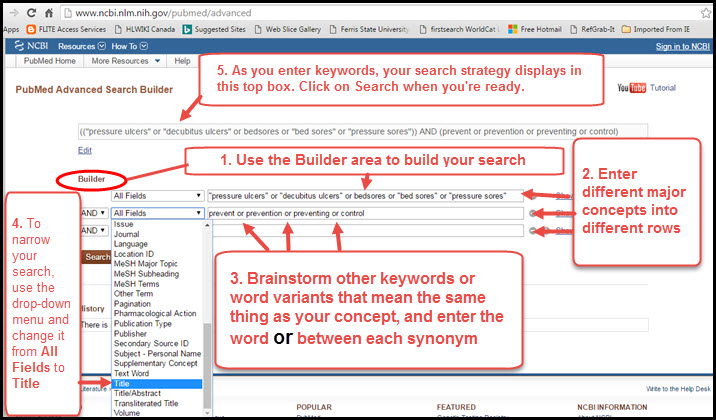Go to PubMed Home tab
Viewport: 716px width, 420px height.
click(50, 61)
